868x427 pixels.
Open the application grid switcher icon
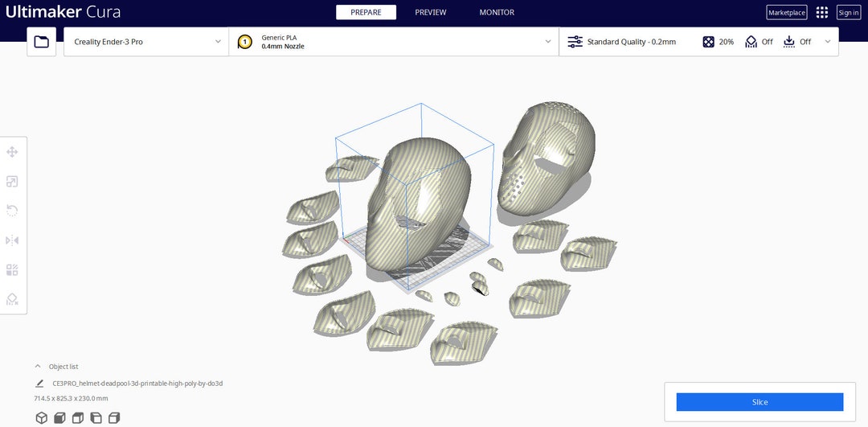[x=822, y=12]
